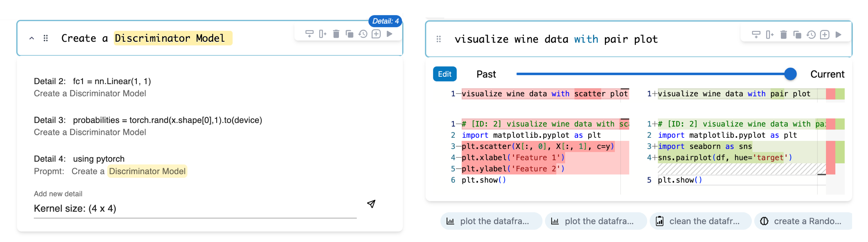Delete the Discriminator Model cell via trash icon

(336, 34)
